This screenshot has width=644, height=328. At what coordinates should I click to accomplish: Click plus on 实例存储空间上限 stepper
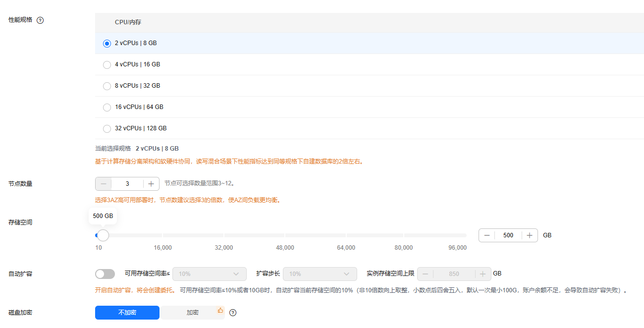pyautogui.click(x=483, y=273)
